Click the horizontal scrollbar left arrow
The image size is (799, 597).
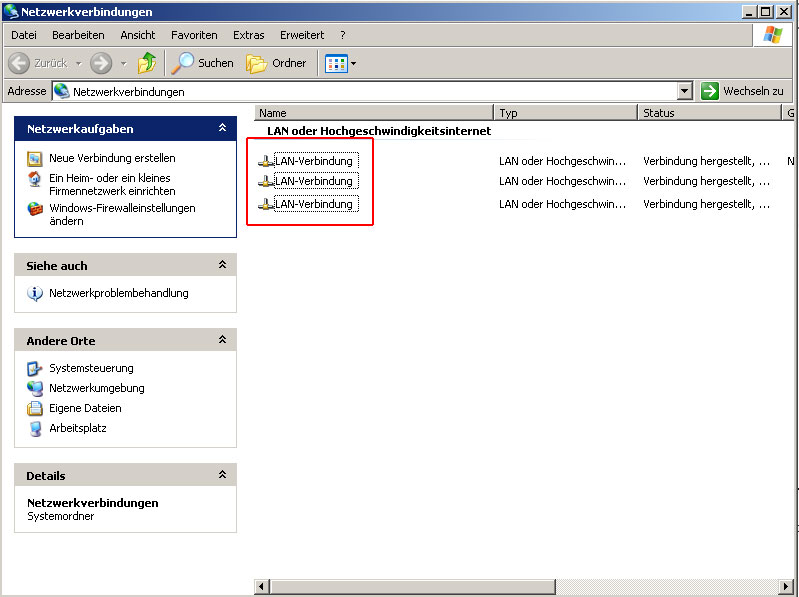click(x=261, y=586)
